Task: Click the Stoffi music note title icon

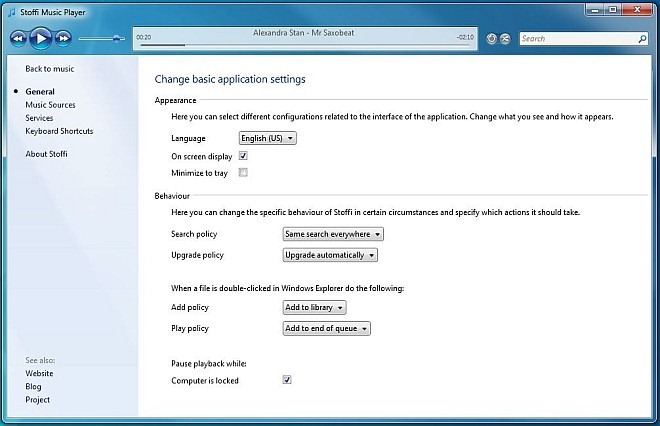Action: (x=12, y=12)
